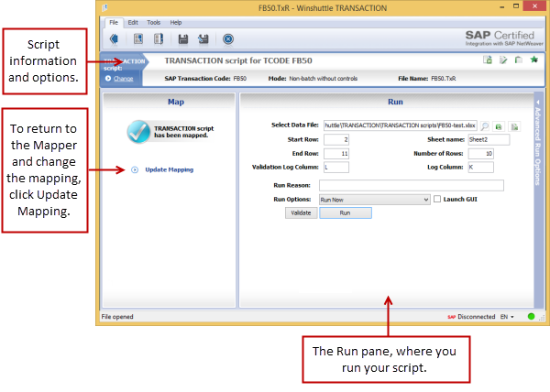Click the End Row field
This screenshot has width=550, height=392.
click(x=336, y=154)
